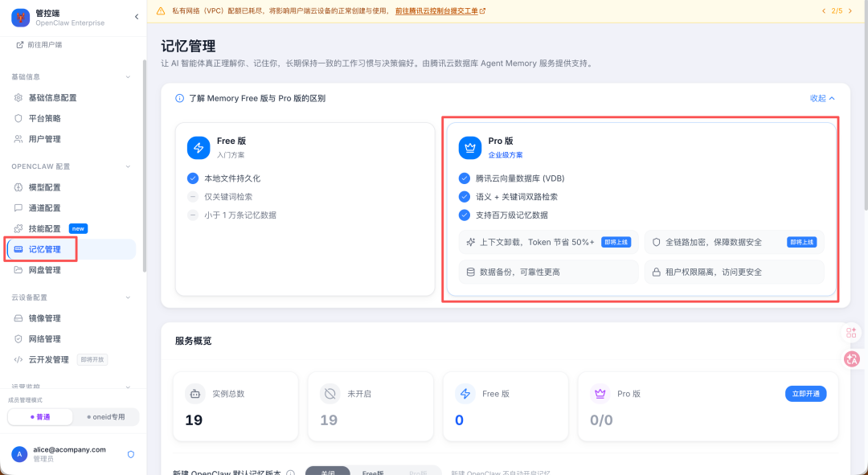The image size is (868, 475).
Task: Select the 普通 member management mode
Action: click(40, 417)
